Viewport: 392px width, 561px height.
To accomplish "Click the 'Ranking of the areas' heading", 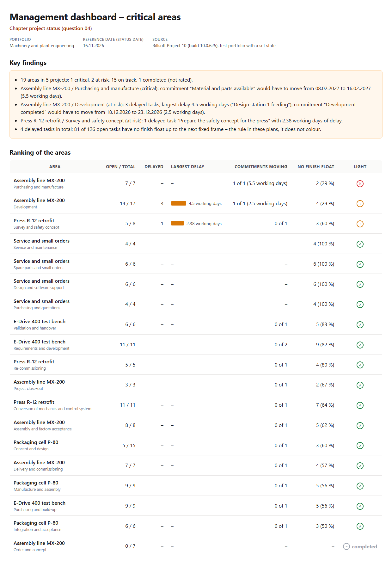I will pyautogui.click(x=40, y=152).
